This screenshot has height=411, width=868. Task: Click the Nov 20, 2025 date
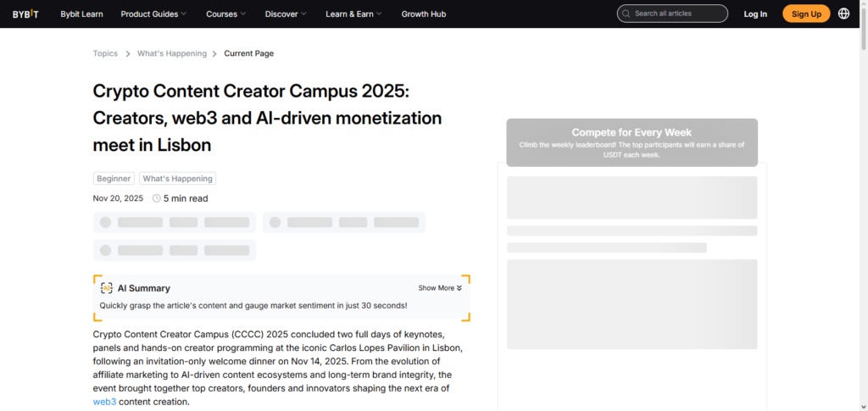118,198
